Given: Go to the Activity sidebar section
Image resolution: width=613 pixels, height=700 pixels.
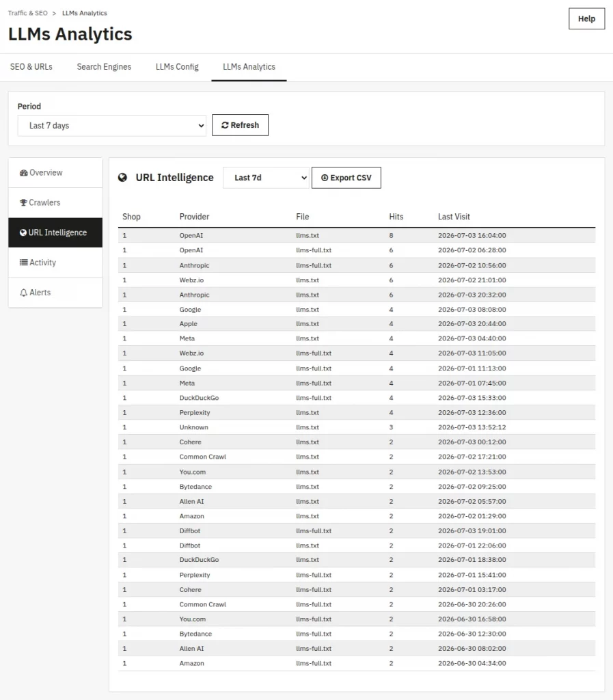Looking at the screenshot, I should click(55, 262).
